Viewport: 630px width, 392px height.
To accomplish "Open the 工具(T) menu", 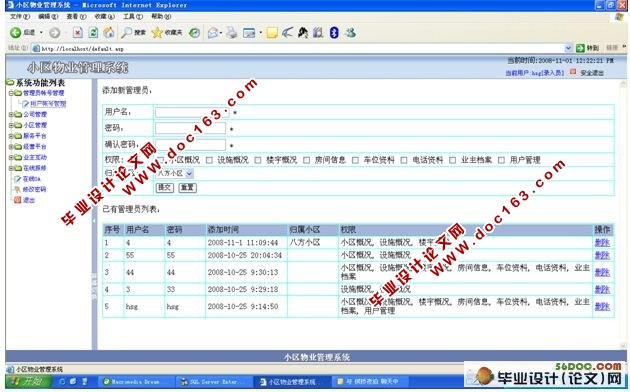I will click(133, 16).
